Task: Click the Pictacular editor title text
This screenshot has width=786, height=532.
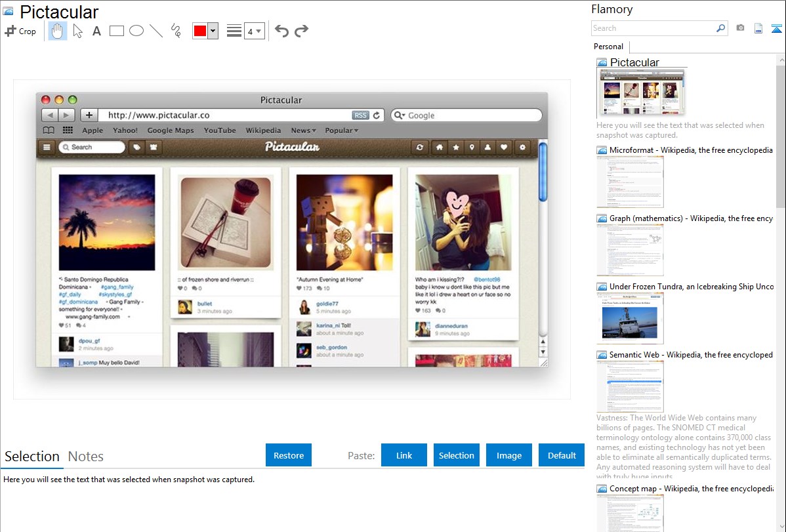Action: (59, 12)
